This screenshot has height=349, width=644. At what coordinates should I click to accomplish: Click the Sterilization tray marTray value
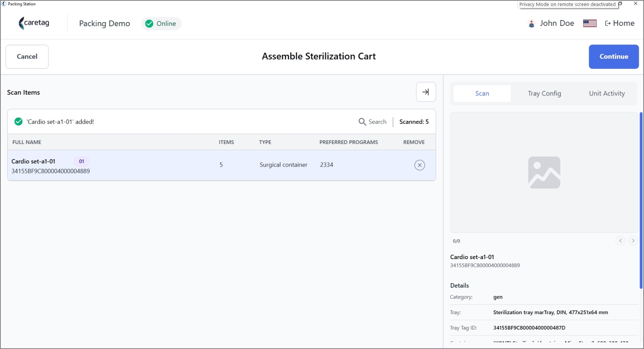tap(551, 312)
